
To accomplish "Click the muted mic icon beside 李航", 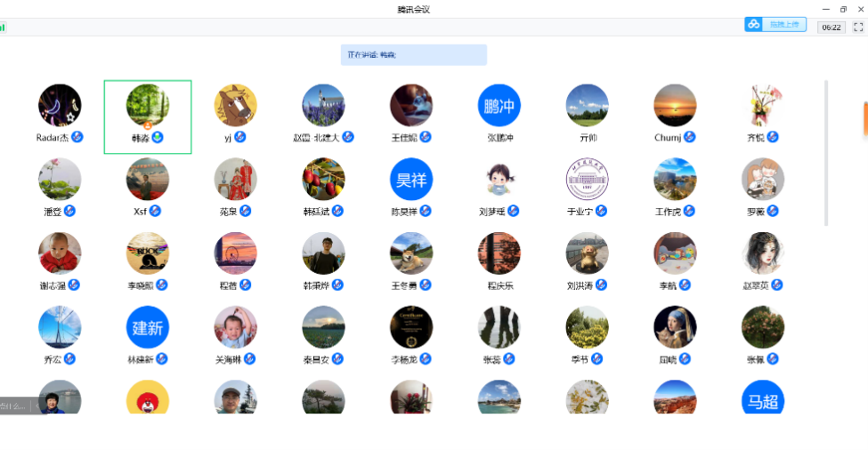I will coord(685,285).
